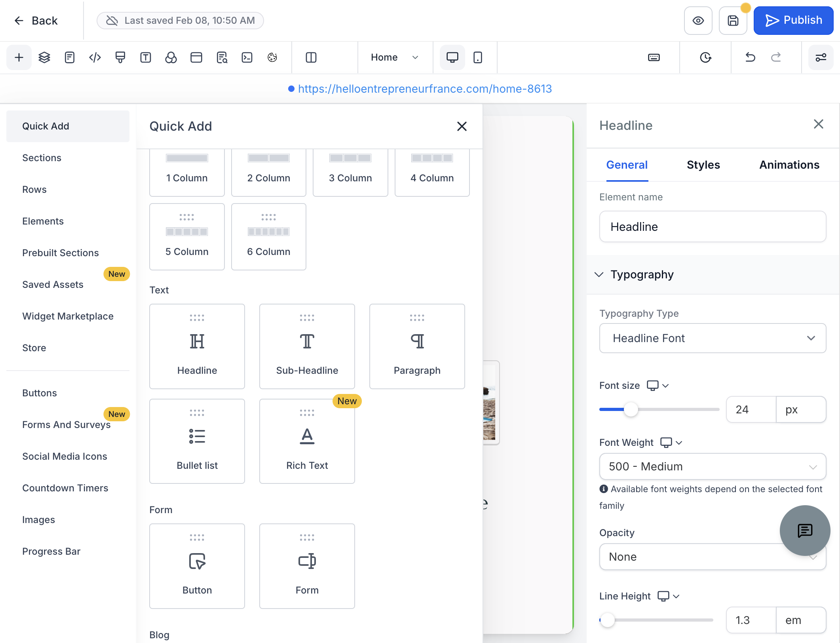Preview page with the eye icon
Screen dimensions: 840x643
pos(698,21)
